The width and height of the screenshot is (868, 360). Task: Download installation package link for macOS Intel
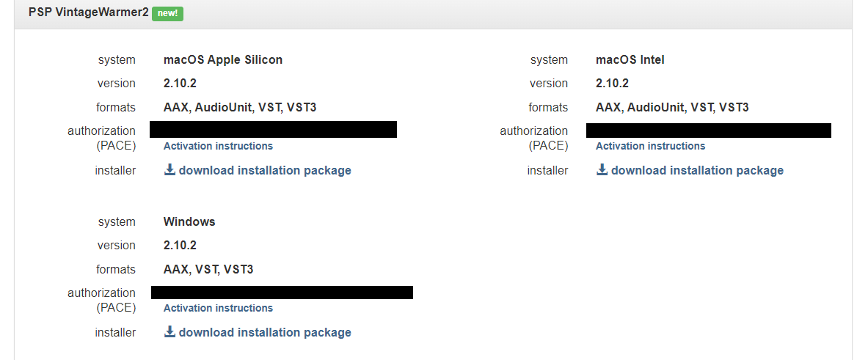tap(697, 171)
